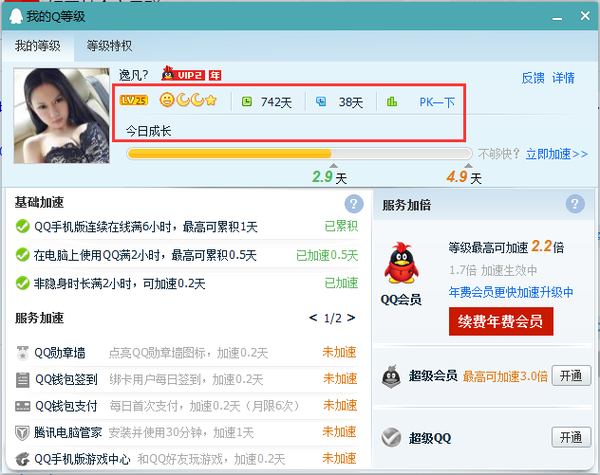Click the green clock icon beside 742天
600x475 pixels.
[x=247, y=101]
